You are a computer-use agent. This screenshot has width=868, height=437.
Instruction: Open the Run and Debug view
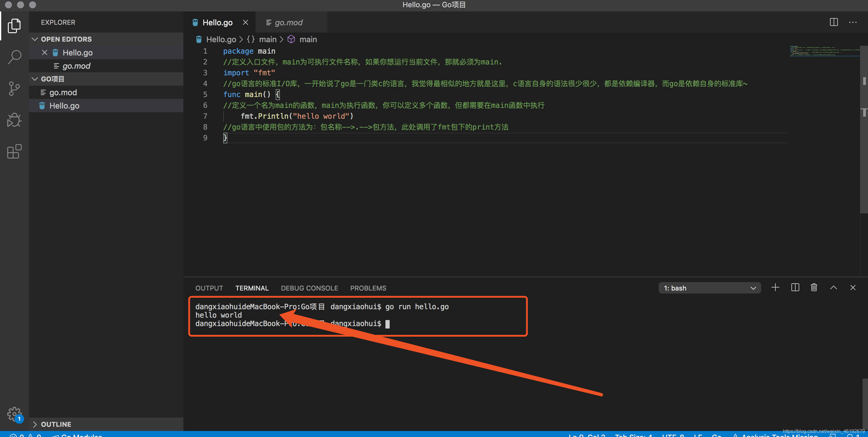click(x=14, y=120)
